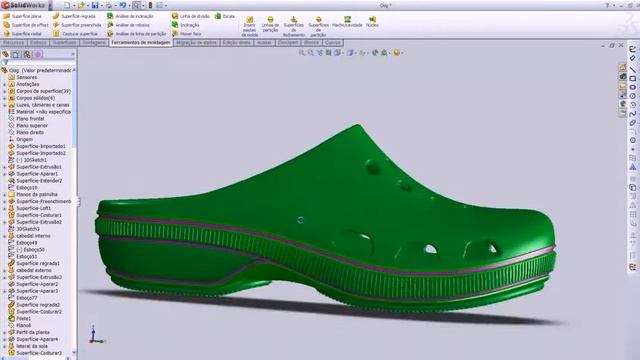The width and height of the screenshot is (640, 360).
Task: Switch to the Avaliar tab
Action: click(x=264, y=42)
